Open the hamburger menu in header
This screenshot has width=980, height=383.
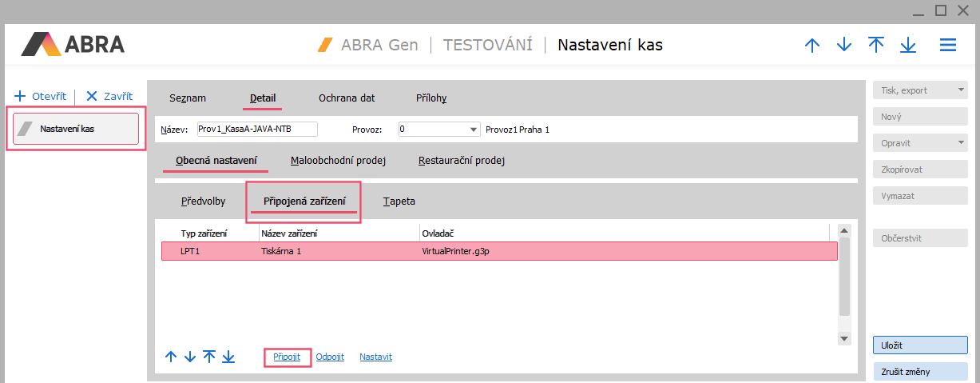tap(948, 46)
